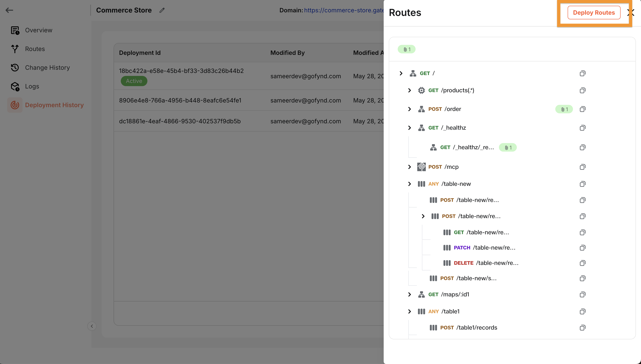Copy the GET /_healthz/_re... route
641x364 pixels.
point(583,147)
